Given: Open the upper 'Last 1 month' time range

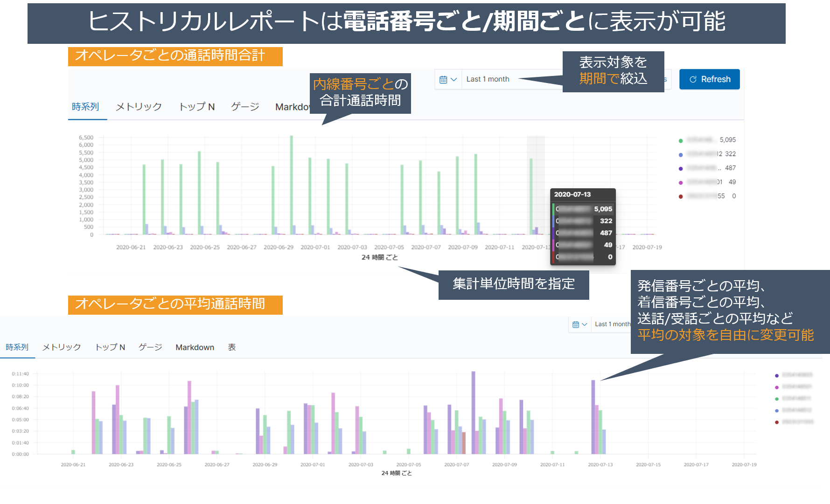Looking at the screenshot, I should (x=488, y=79).
